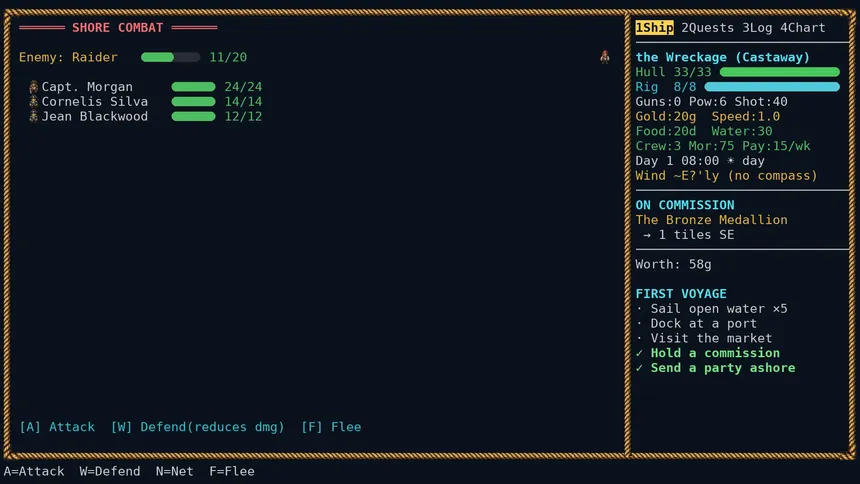The image size is (860, 484).
Task: Click the 'Enemy: Raider' label
Action: 68,57
